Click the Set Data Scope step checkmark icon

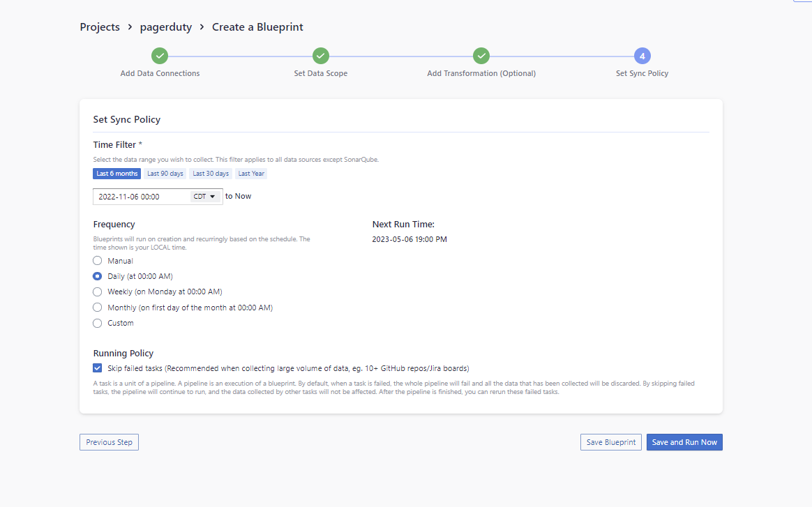point(320,56)
